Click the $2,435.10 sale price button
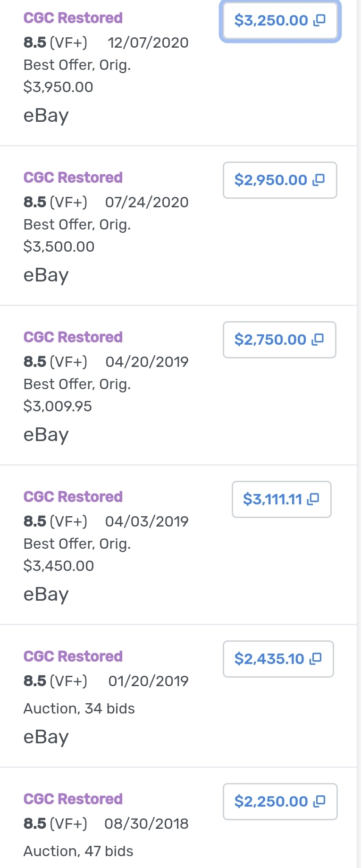The height and width of the screenshot is (868, 361). (x=278, y=659)
